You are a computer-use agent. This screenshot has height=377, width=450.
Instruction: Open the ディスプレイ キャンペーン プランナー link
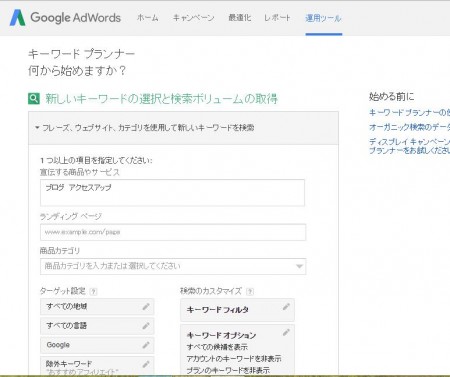point(409,146)
